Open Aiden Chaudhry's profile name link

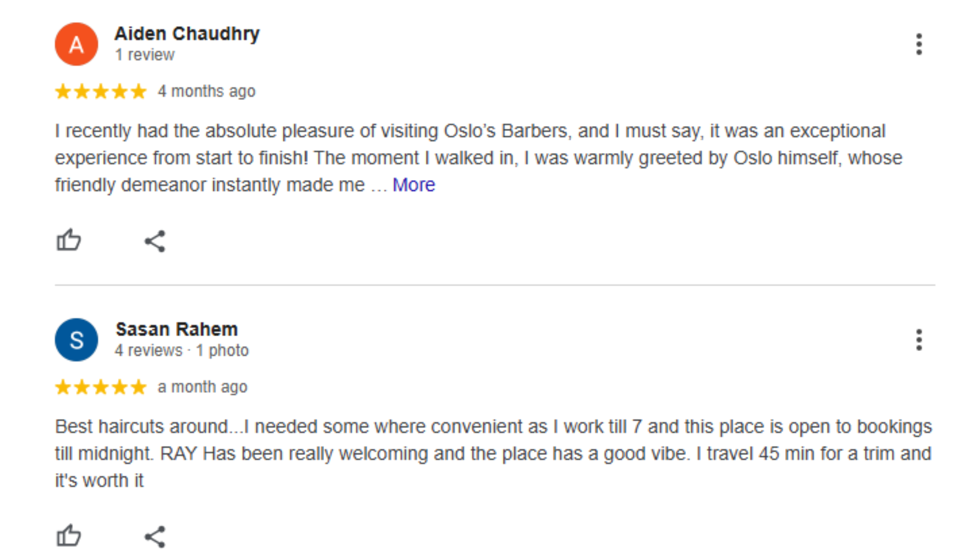[x=187, y=34]
